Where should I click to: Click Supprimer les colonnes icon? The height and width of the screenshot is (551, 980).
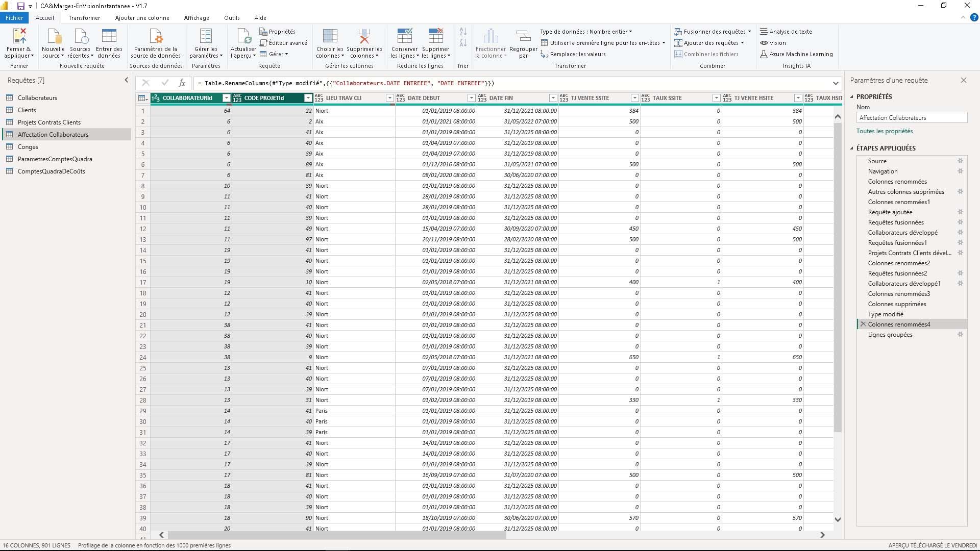364,36
